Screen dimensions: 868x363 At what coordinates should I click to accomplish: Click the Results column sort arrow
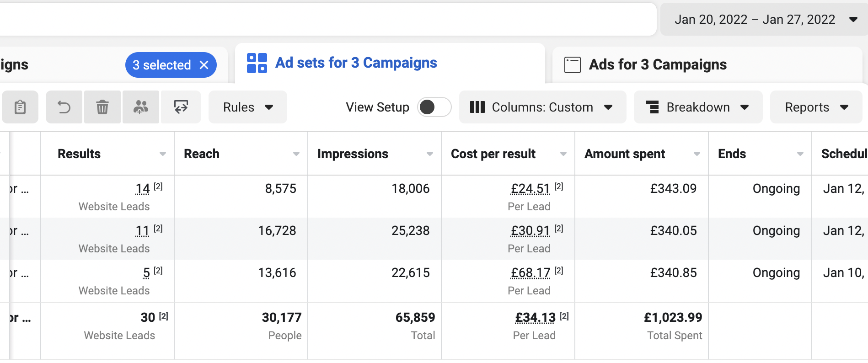162,154
